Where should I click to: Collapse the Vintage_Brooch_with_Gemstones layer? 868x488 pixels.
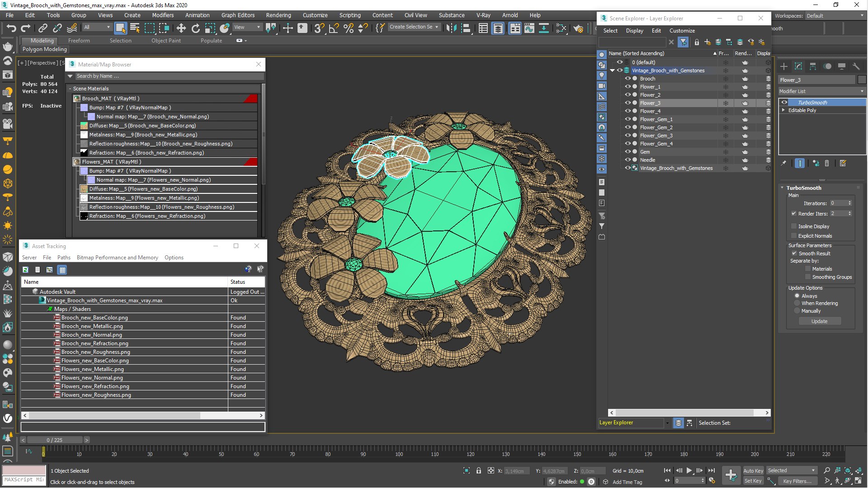(x=612, y=70)
